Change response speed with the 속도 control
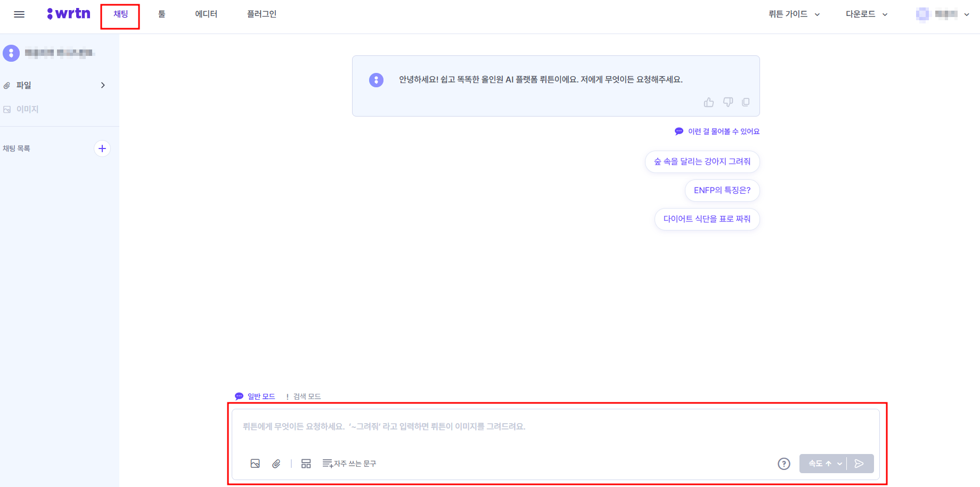This screenshot has height=487, width=980. (x=820, y=463)
